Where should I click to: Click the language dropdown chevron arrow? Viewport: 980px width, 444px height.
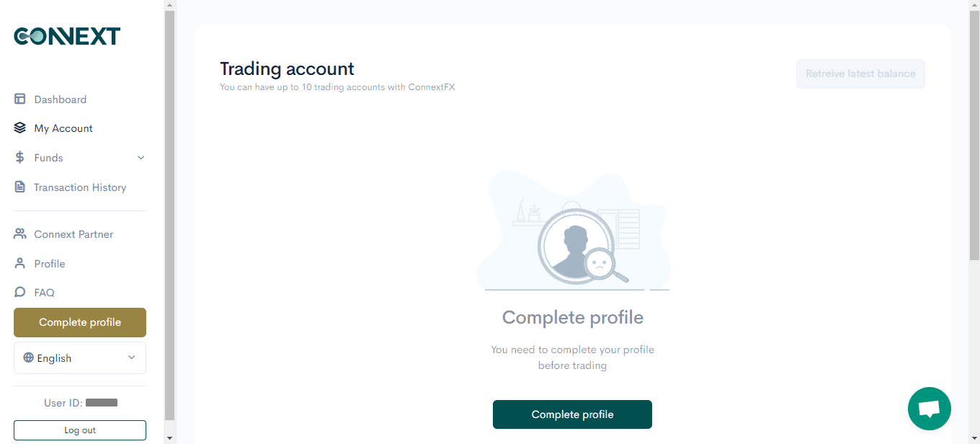[132, 358]
